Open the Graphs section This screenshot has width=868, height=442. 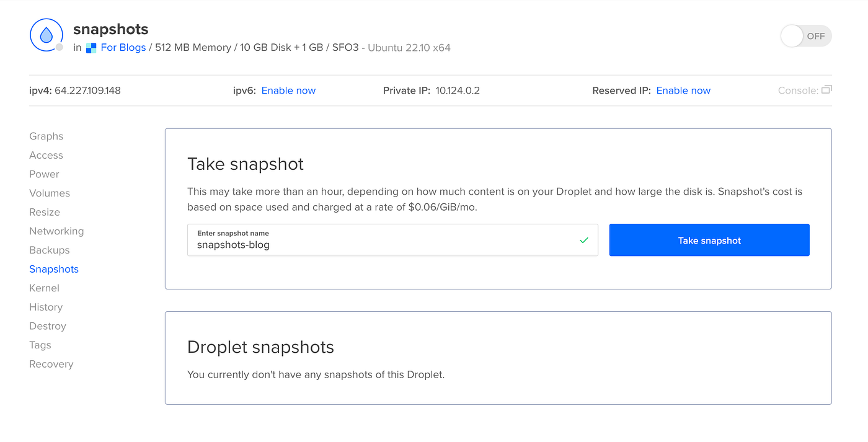(46, 136)
